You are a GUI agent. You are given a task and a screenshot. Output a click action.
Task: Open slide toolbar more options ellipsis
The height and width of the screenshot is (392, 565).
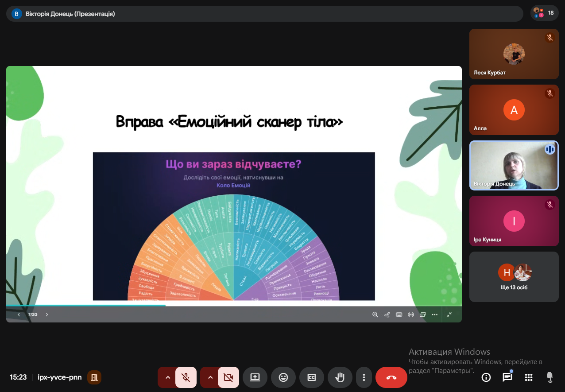coord(434,314)
